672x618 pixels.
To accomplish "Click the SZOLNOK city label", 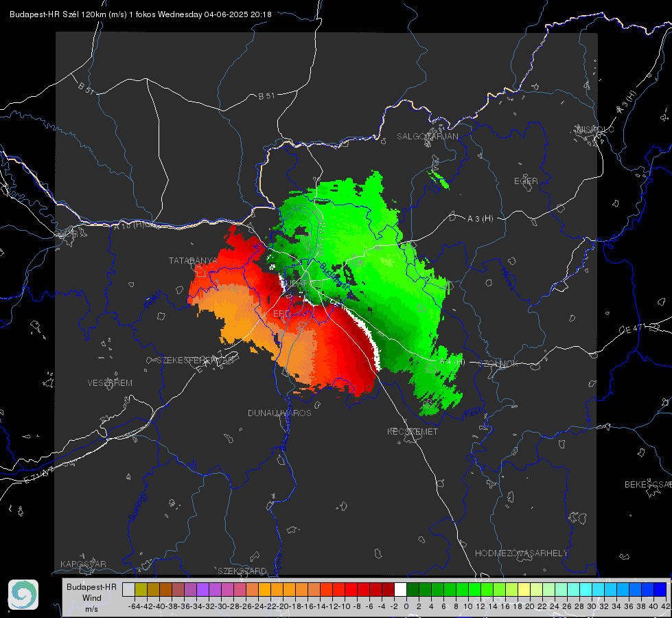I will [x=498, y=363].
